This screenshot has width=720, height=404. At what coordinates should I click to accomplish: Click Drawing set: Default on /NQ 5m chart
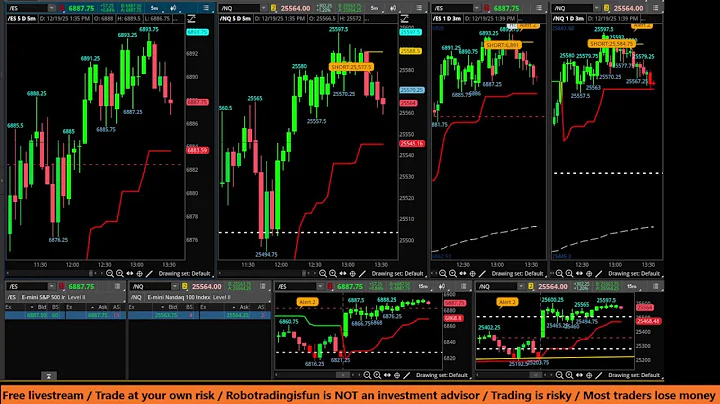coord(397,273)
